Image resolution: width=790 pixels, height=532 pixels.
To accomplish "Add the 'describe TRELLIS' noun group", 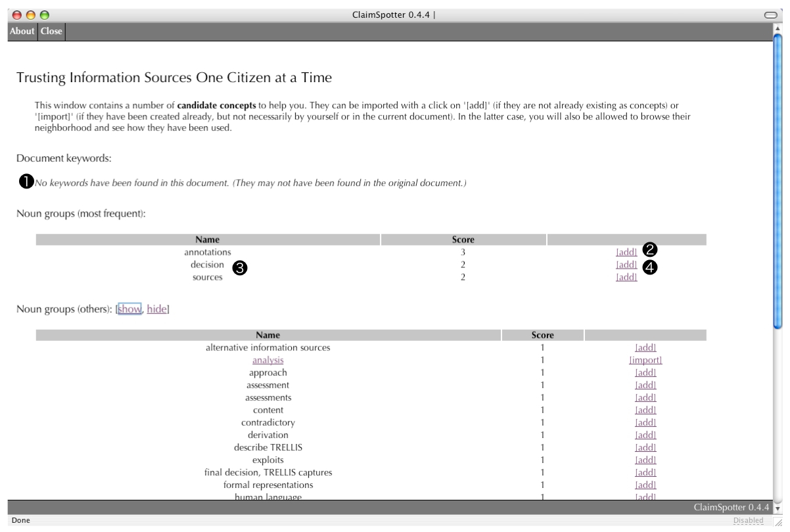I will click(645, 448).
